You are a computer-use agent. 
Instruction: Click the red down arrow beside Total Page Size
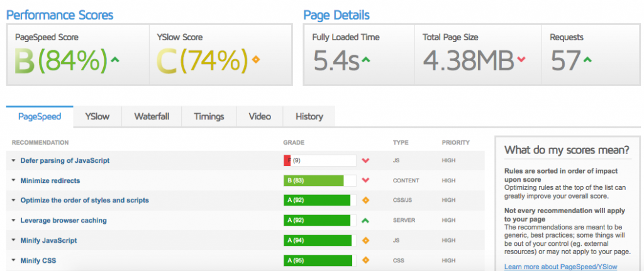521,60
